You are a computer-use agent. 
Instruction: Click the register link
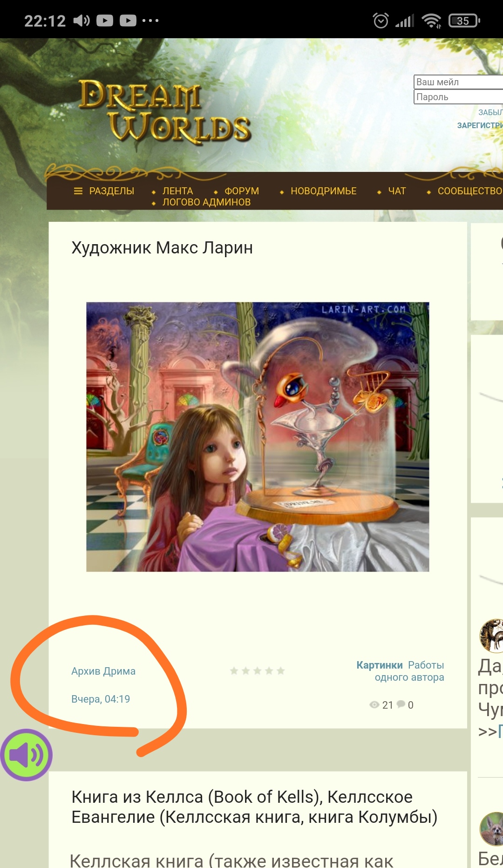(x=480, y=125)
